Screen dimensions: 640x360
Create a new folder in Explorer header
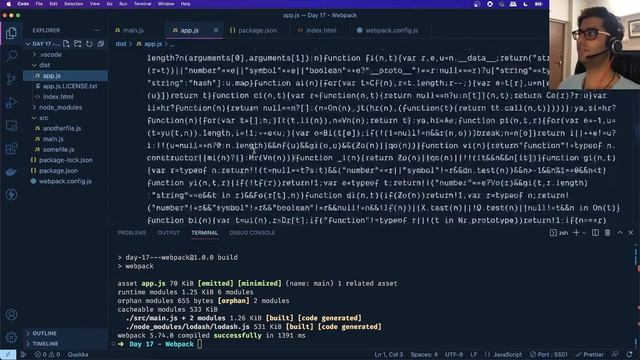point(78,44)
